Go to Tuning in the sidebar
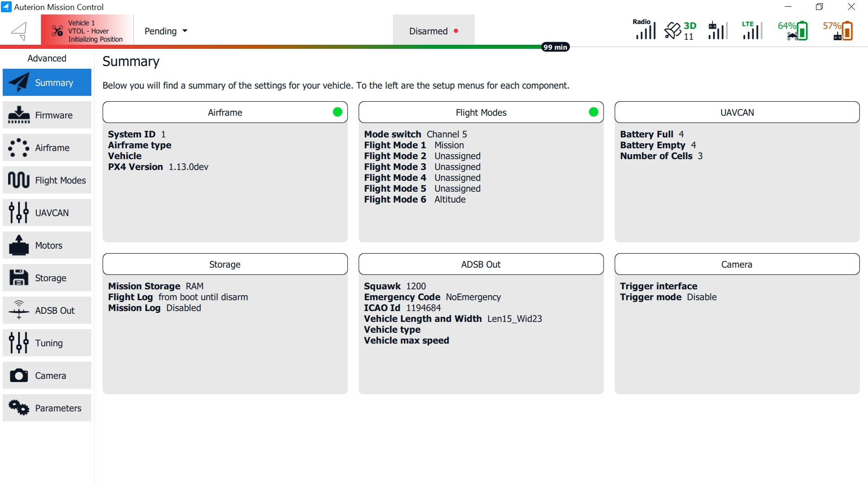 pos(47,343)
